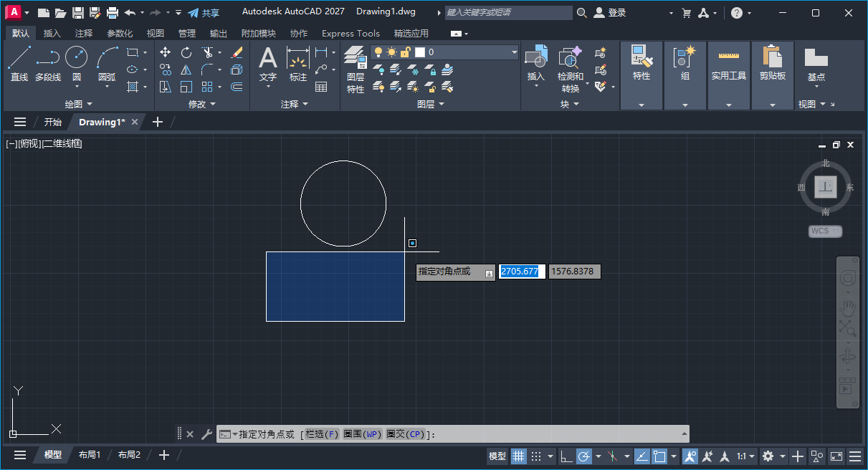Image resolution: width=868 pixels, height=470 pixels.
Task: Switch to 布局1 layout tab
Action: point(90,455)
